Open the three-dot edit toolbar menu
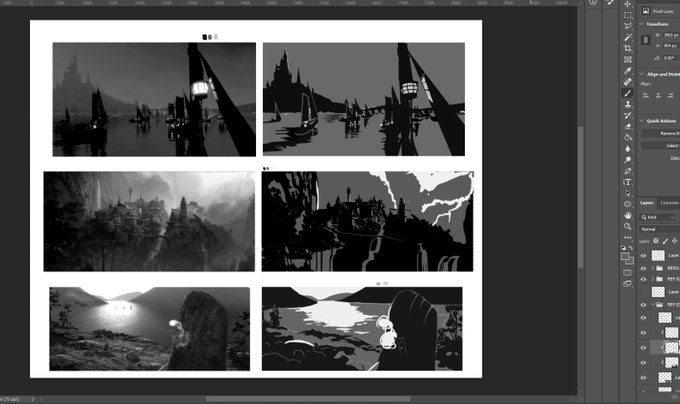This screenshot has width=680, height=404. point(628,238)
